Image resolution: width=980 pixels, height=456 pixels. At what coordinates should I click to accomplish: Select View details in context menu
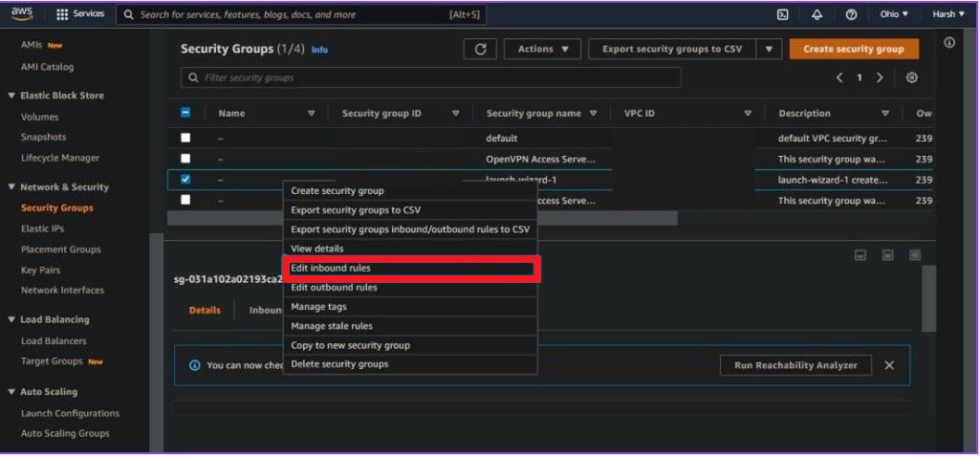click(x=410, y=249)
